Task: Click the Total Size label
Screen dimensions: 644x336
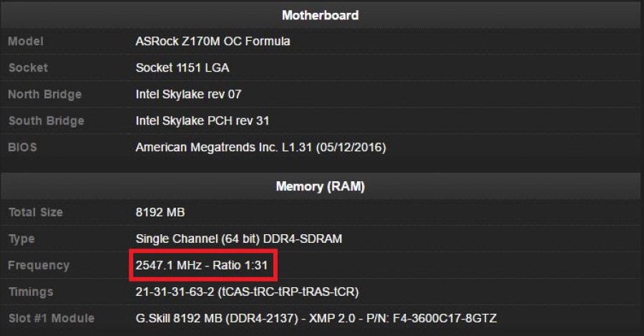Action: pyautogui.click(x=35, y=212)
